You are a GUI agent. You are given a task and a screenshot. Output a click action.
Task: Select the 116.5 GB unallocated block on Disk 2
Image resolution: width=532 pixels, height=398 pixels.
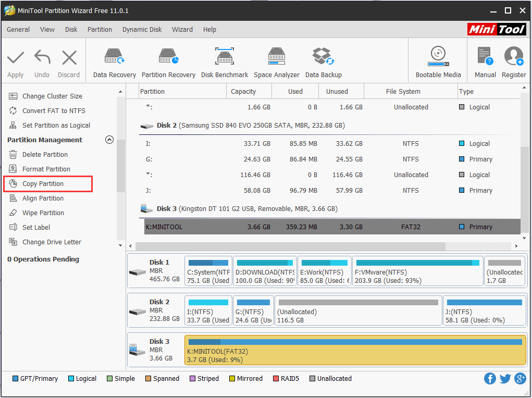coord(358,311)
